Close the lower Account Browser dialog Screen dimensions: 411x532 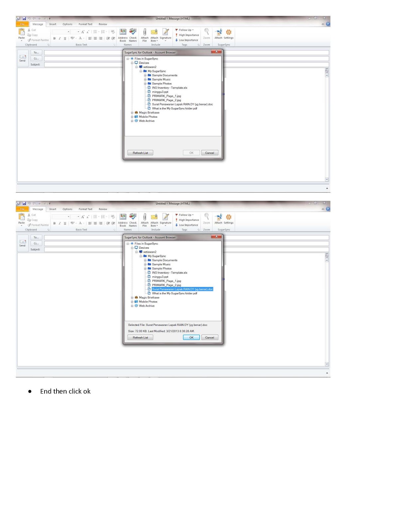tap(216, 236)
